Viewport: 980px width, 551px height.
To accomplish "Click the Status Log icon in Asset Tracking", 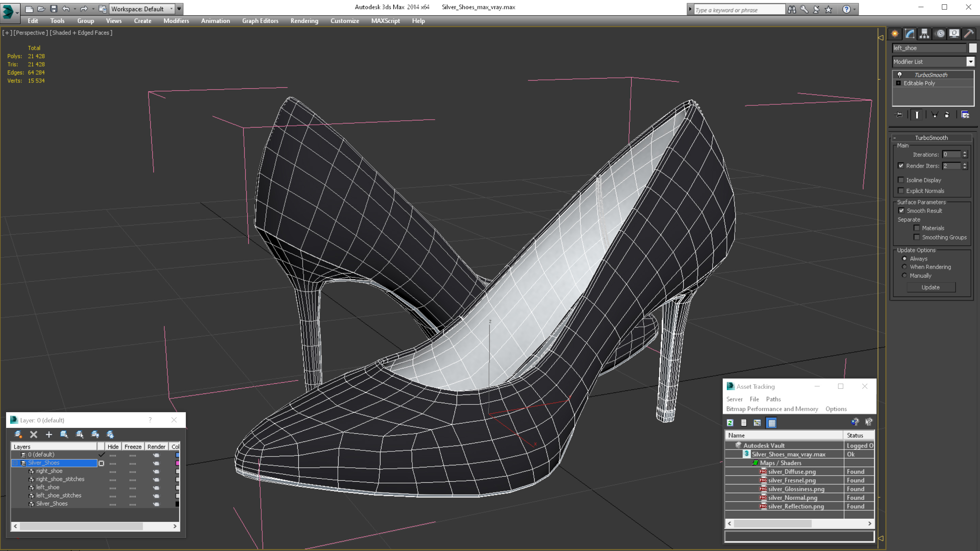I will (x=744, y=422).
